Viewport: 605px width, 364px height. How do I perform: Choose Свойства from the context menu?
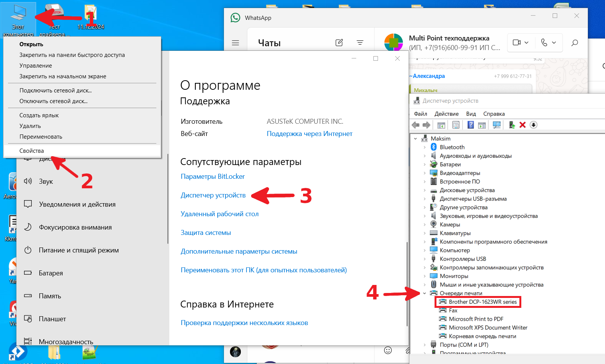point(82,151)
